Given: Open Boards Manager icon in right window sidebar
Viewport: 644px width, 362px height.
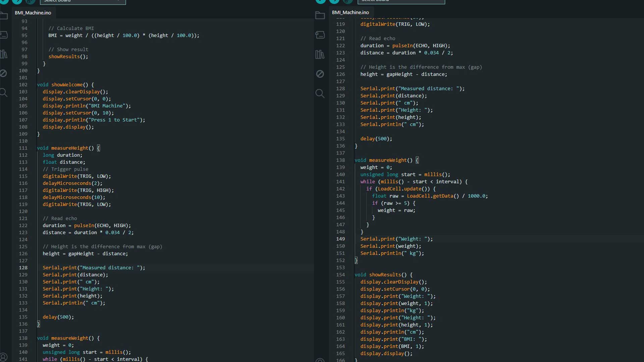Looking at the screenshot, I should 320,35.
